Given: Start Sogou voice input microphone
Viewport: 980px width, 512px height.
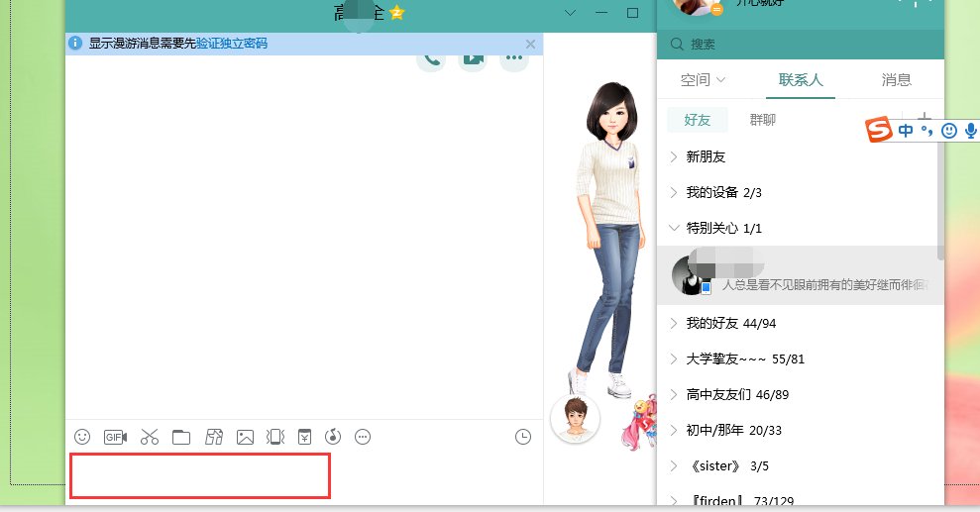Looking at the screenshot, I should click(971, 130).
